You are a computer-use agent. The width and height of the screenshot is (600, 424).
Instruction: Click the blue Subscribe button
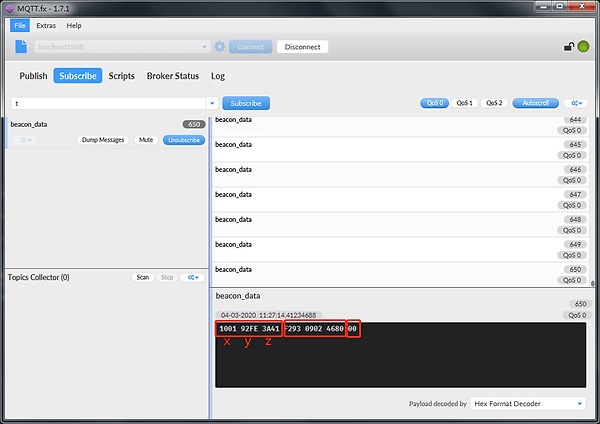(246, 103)
